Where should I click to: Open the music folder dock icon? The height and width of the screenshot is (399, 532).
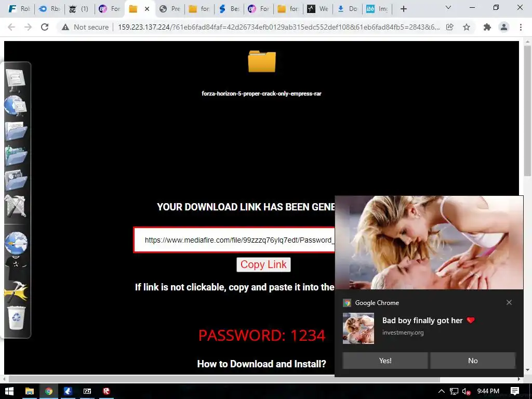click(16, 156)
